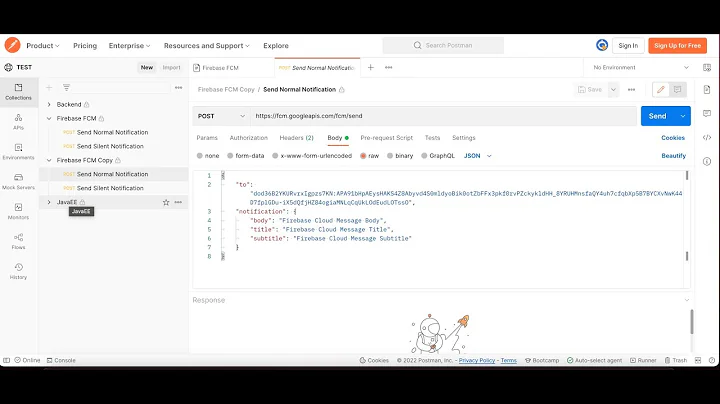Image resolution: width=720 pixels, height=404 pixels.
Task: Switch to the Pre-request Script tab
Action: 386,138
